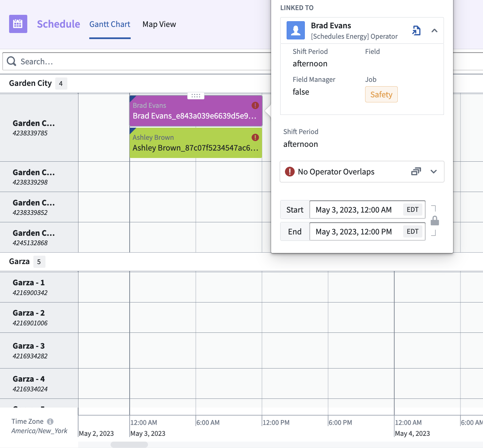Switch to the Gantt Chart tab
Screen dimensions: 483x448
click(x=110, y=24)
